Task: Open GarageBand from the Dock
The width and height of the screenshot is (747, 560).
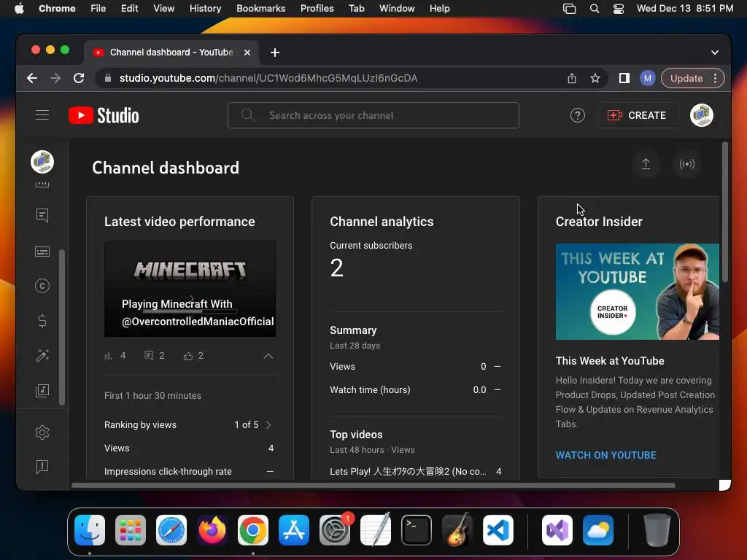Action: (457, 530)
